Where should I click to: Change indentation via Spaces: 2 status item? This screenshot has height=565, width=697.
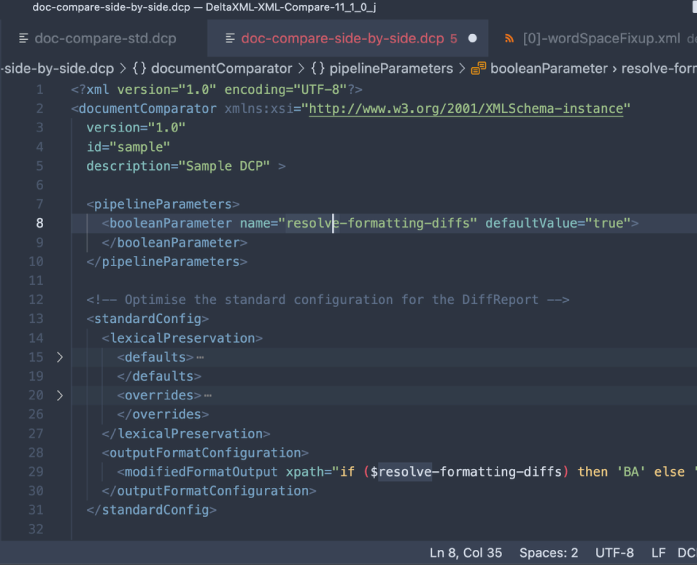tap(548, 552)
